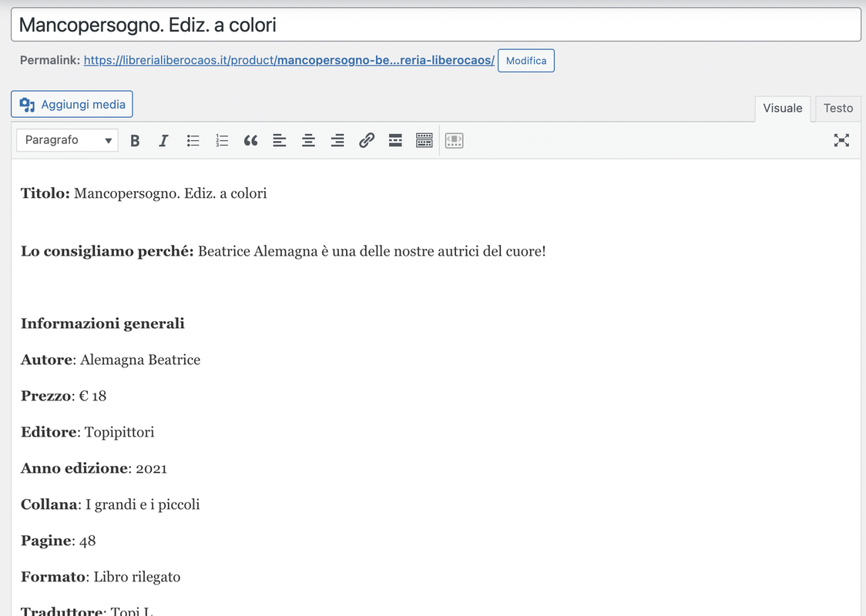Align text right
This screenshot has width=866, height=616.
(337, 141)
